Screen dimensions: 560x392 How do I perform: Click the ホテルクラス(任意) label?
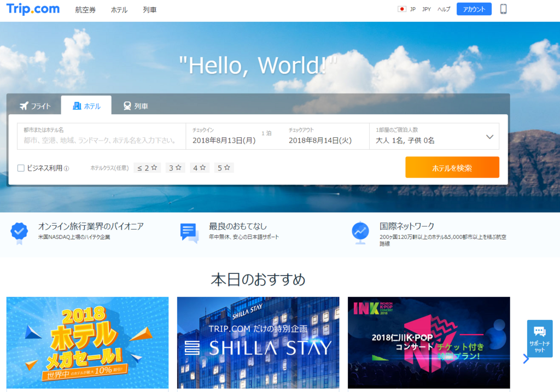(109, 168)
